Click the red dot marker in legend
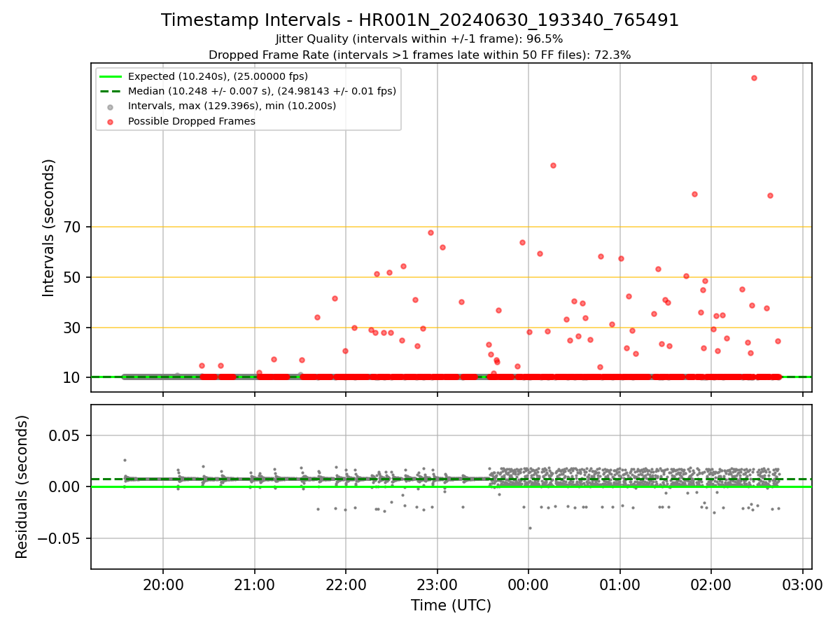Viewport: 840px width, 630px height. 111,121
